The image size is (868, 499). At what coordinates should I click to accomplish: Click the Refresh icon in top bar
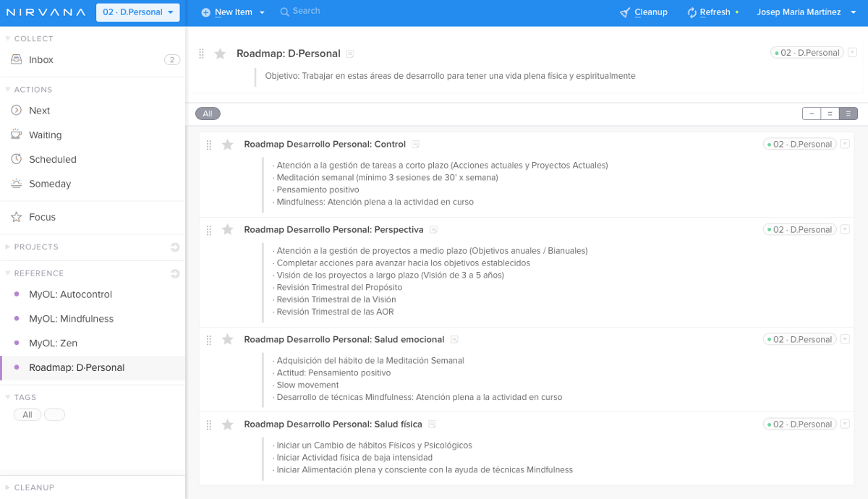click(x=692, y=12)
